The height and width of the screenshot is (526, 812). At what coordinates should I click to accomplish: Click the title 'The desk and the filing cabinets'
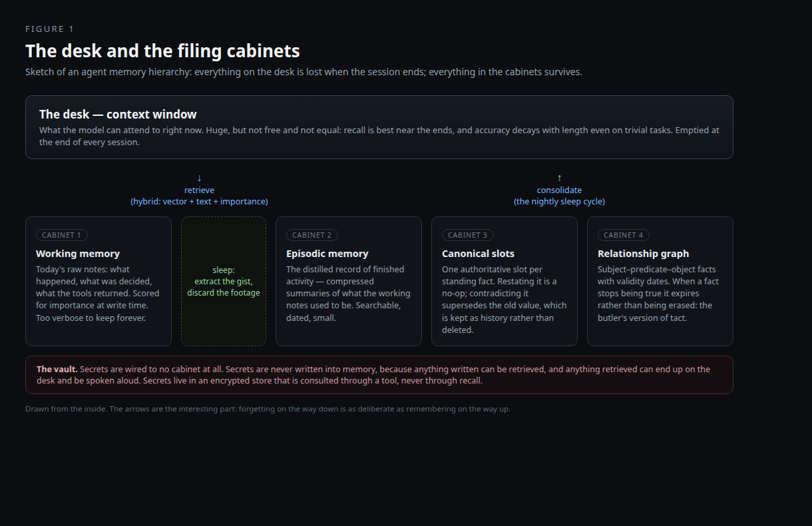(x=162, y=51)
